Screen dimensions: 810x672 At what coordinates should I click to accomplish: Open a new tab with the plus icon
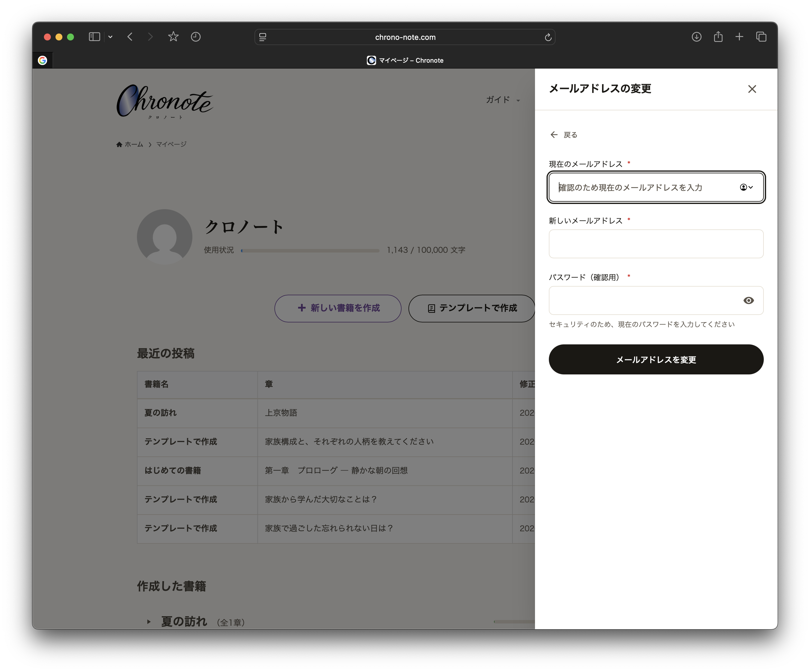click(739, 37)
